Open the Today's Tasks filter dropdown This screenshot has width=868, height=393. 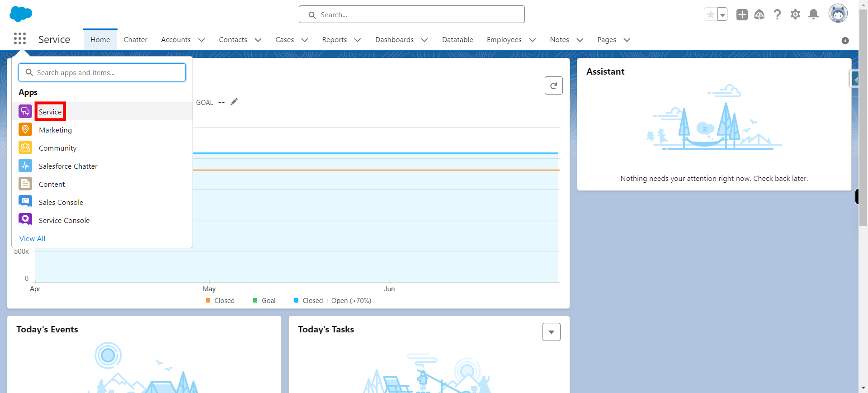[552, 332]
